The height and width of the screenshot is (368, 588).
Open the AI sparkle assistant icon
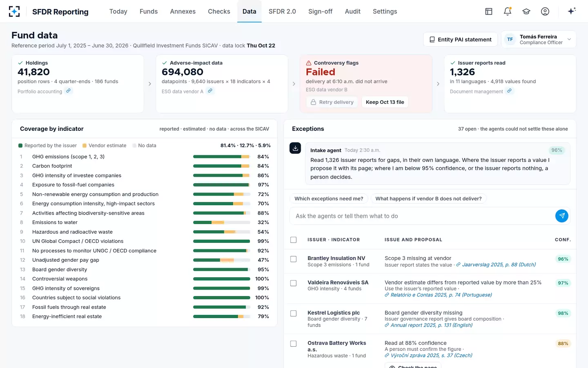[572, 11]
